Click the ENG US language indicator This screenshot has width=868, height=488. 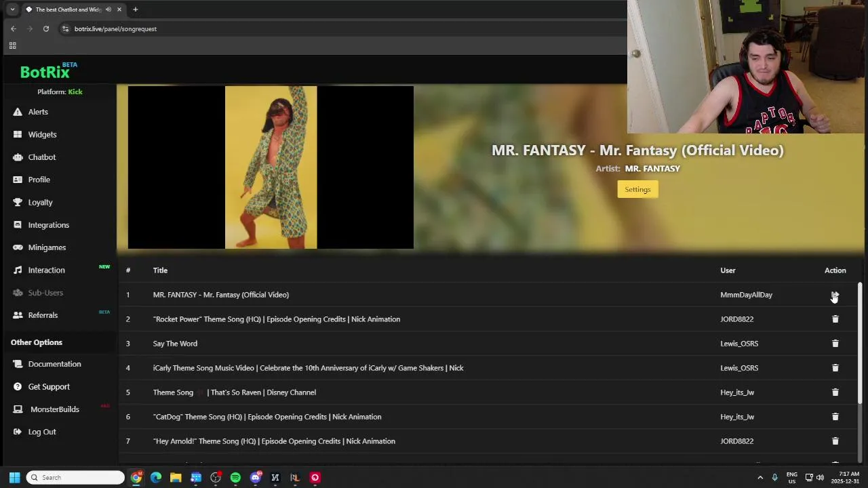tap(792, 477)
